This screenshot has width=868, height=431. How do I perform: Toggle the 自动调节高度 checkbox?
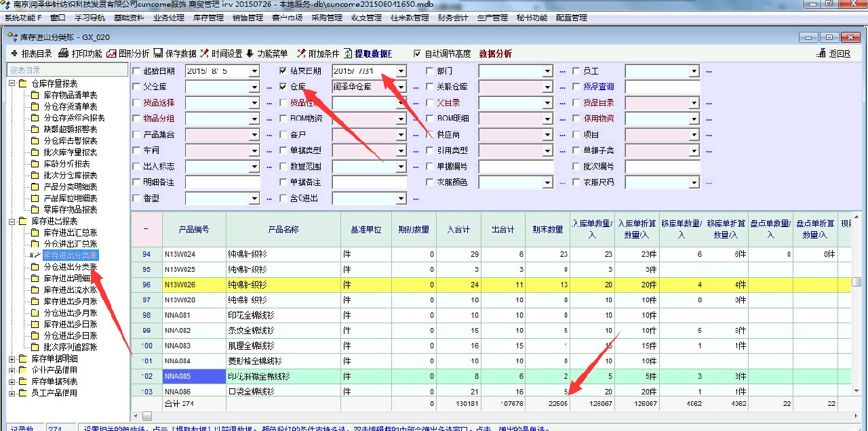418,54
